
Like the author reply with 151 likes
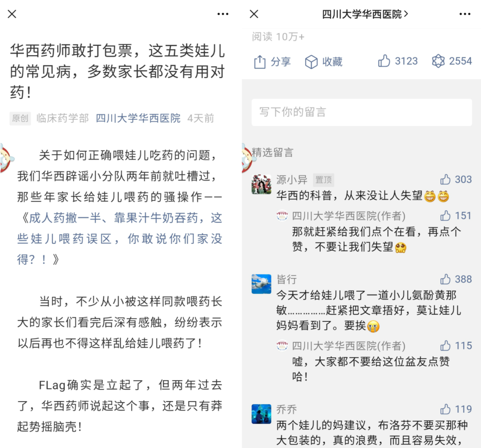pyautogui.click(x=445, y=216)
